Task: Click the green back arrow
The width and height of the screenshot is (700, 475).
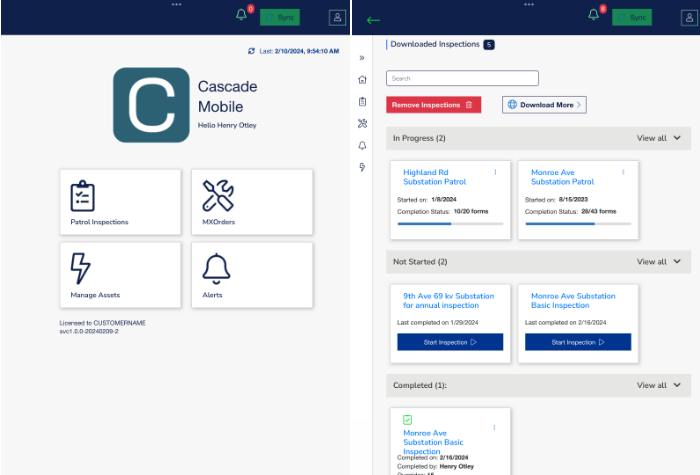Action: tap(373, 20)
